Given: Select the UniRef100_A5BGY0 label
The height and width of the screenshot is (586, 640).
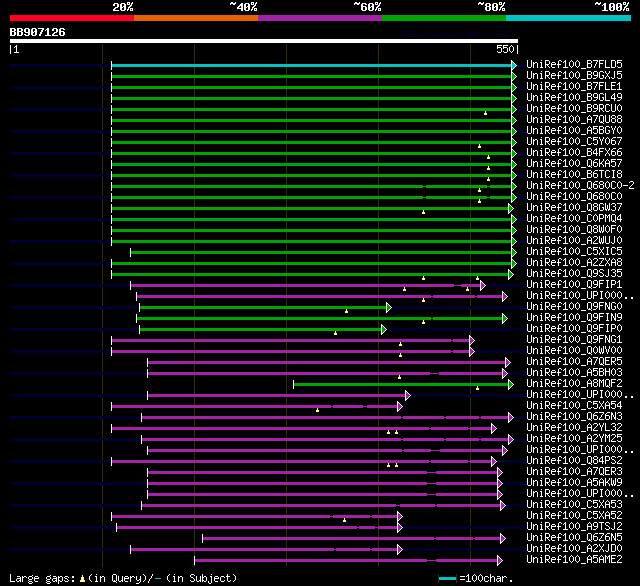Looking at the screenshot, I should tap(574, 131).
